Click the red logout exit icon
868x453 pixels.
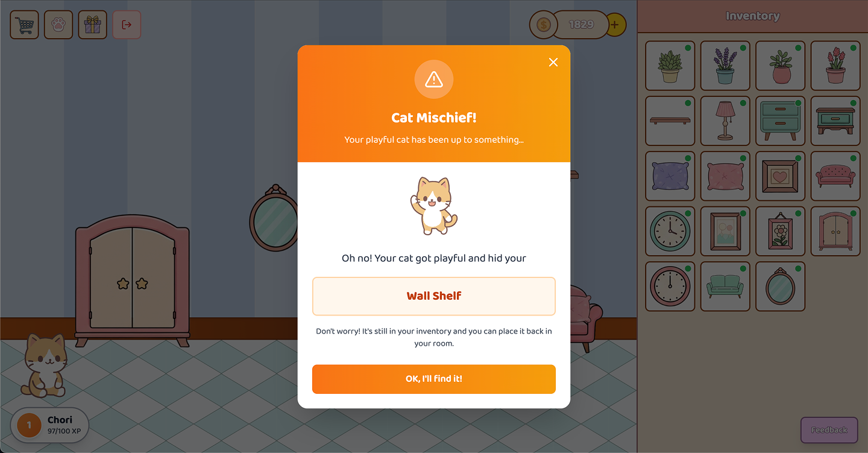click(x=127, y=25)
